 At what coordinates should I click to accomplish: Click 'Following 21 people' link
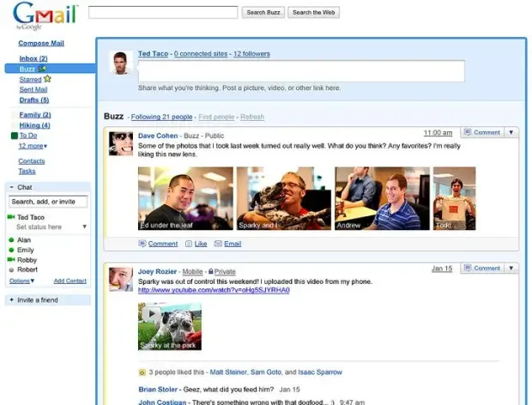coord(161,117)
